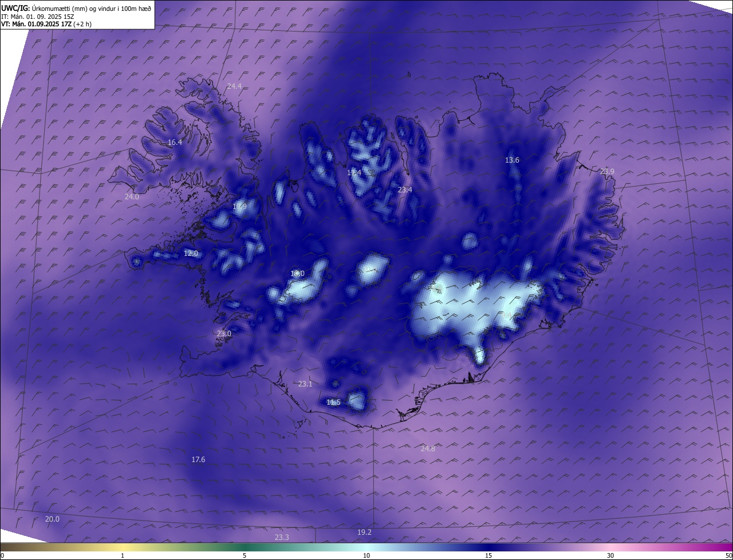Click the 1 tick on color scale
This screenshot has width=733, height=560.
(123, 555)
